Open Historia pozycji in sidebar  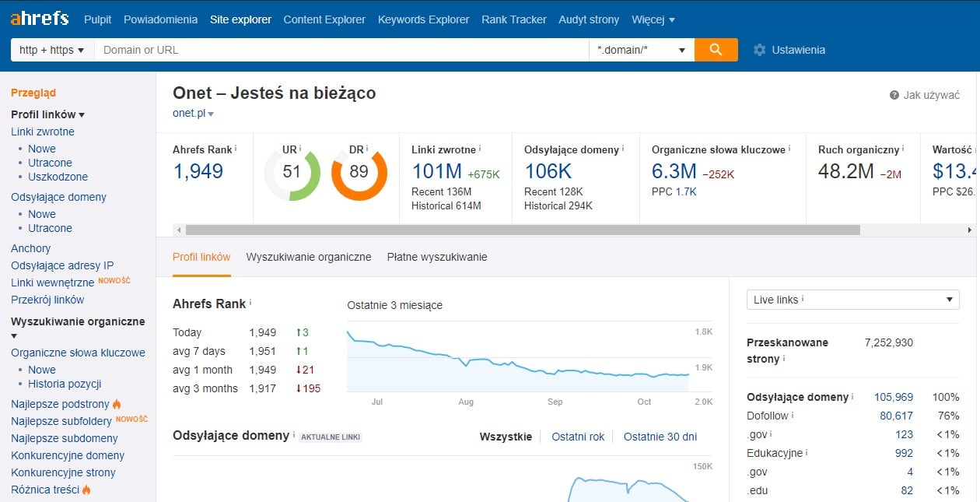(65, 384)
